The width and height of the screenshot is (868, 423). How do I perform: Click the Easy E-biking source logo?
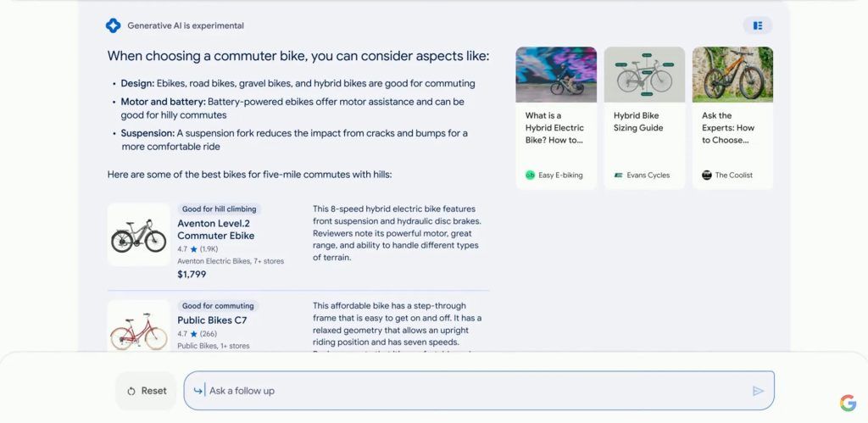pyautogui.click(x=530, y=175)
